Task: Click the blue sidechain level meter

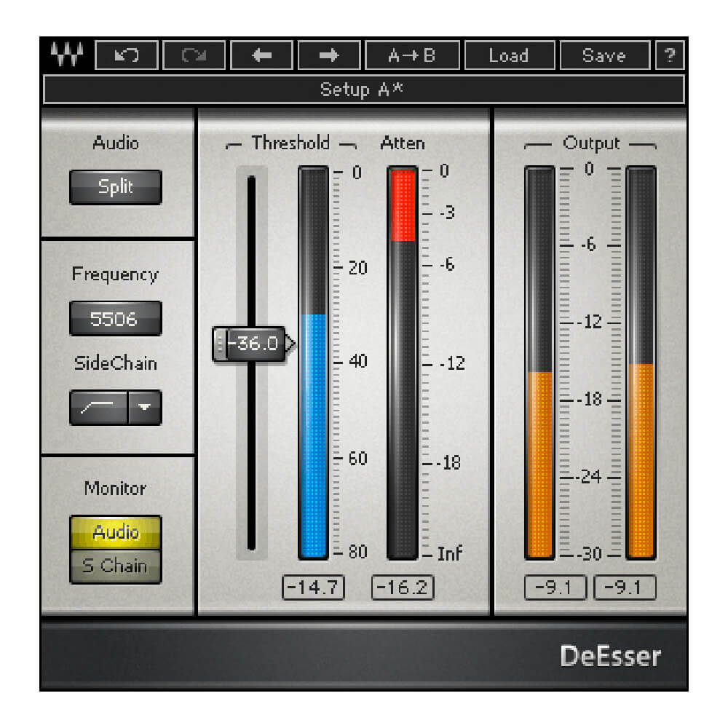Action: point(313,363)
